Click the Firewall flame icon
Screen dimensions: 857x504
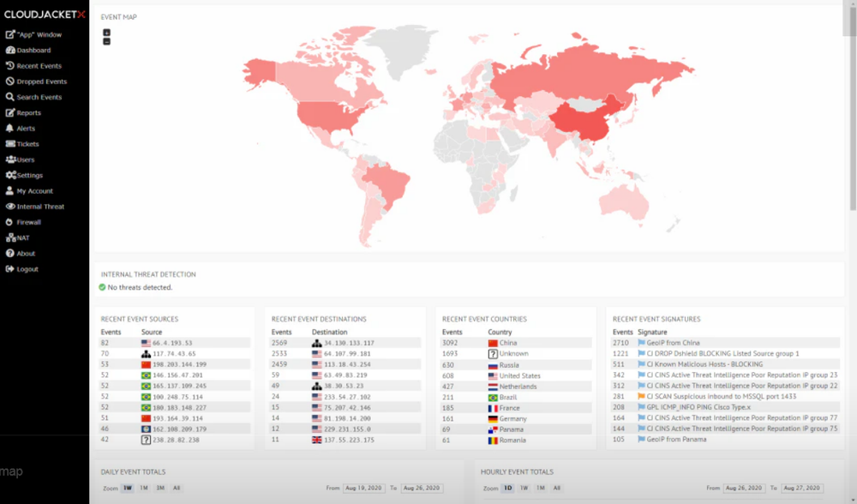pos(9,222)
